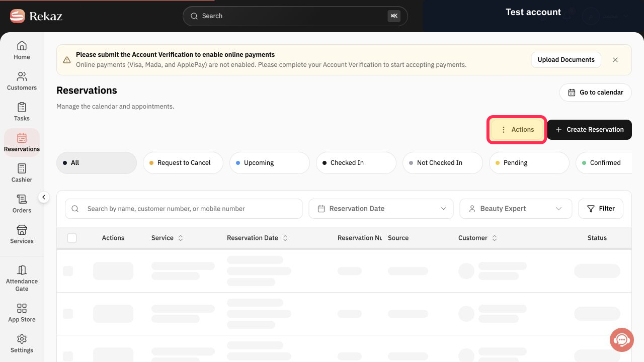This screenshot has height=362, width=644.
Task: Open the Actions dropdown menu
Action: coord(517,130)
